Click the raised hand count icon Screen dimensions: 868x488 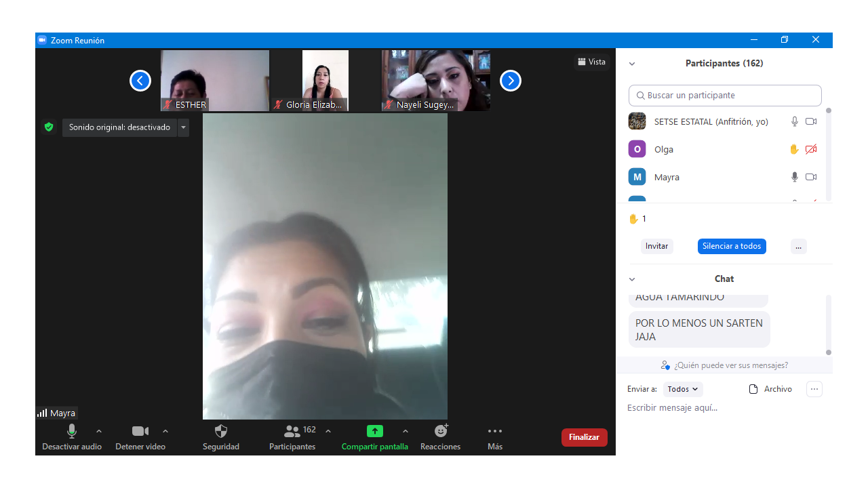point(633,219)
